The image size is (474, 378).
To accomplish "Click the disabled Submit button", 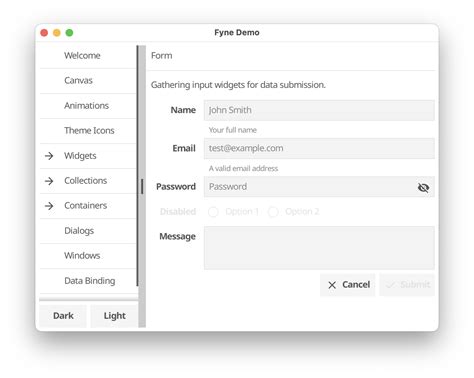I will pos(407,285).
